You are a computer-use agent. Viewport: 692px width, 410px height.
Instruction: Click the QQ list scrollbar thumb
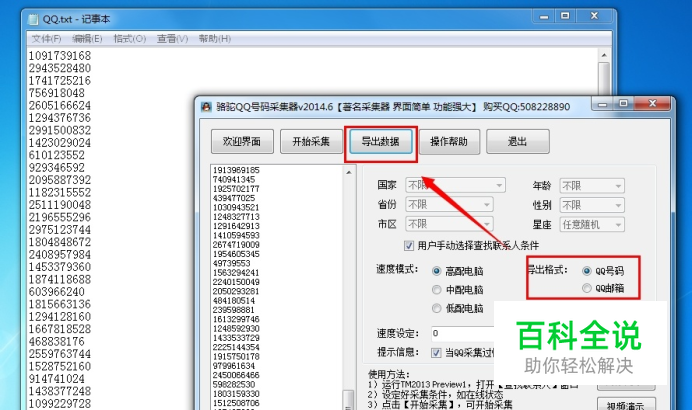[349, 399]
